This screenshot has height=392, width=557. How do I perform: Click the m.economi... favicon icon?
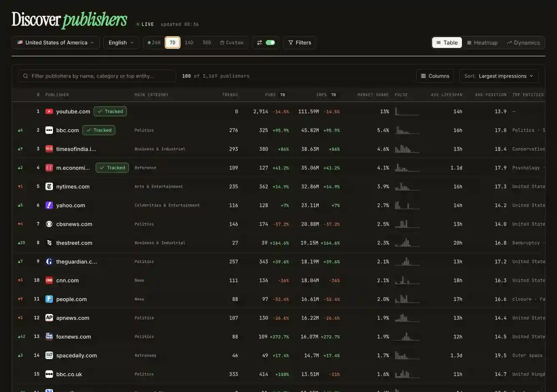click(x=49, y=168)
